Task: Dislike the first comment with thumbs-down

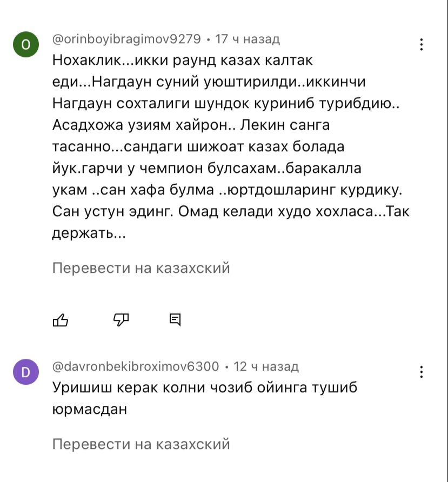Action: [121, 320]
